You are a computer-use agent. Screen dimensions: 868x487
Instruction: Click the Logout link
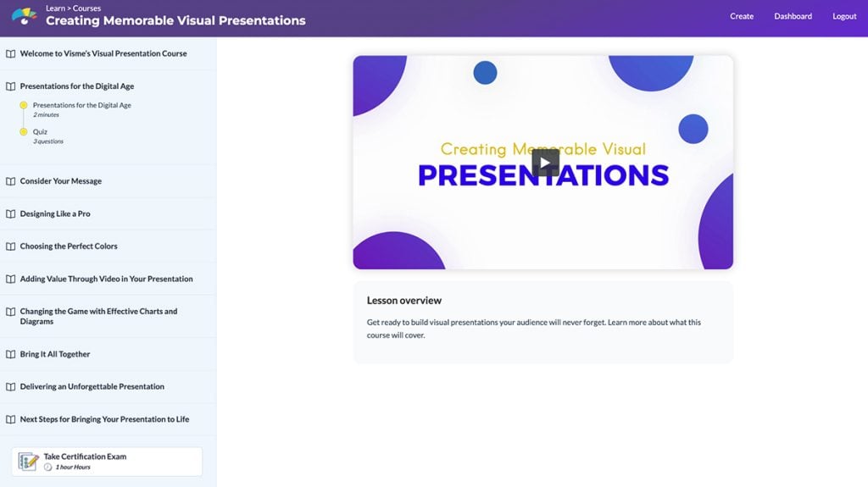pyautogui.click(x=844, y=16)
